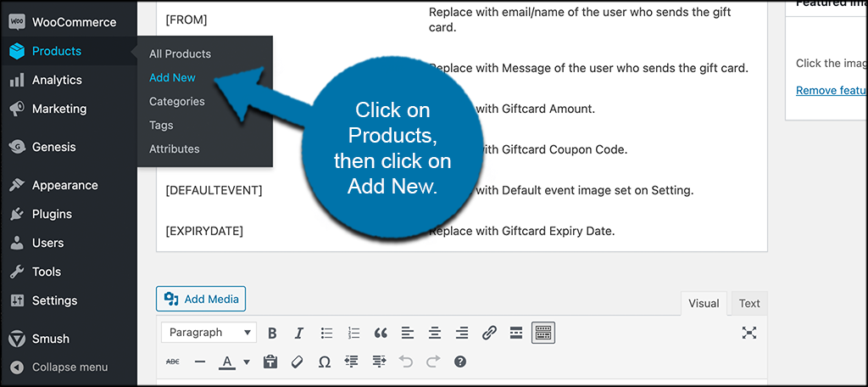Click the Products box icon
This screenshot has width=868, height=387.
coord(17,51)
